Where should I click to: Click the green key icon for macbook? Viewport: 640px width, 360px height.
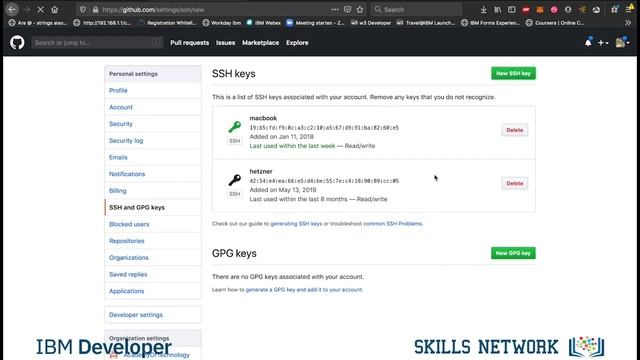[234, 127]
